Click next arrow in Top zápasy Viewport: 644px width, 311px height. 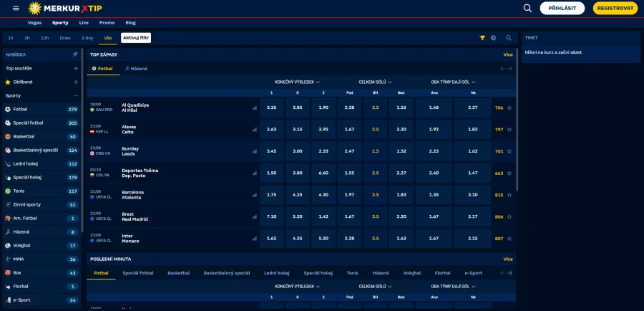coord(510,69)
